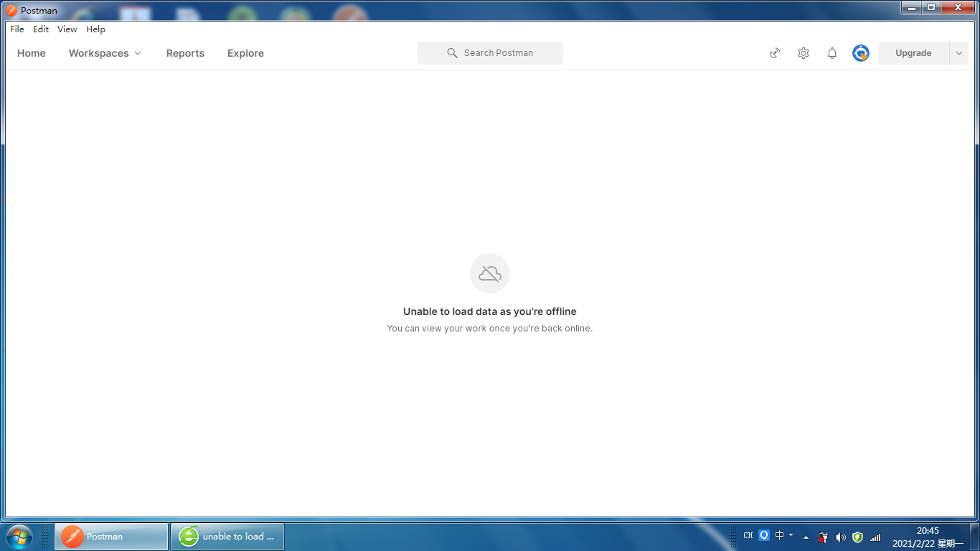Click the magnifier in the search bar
980x551 pixels.
pos(452,52)
